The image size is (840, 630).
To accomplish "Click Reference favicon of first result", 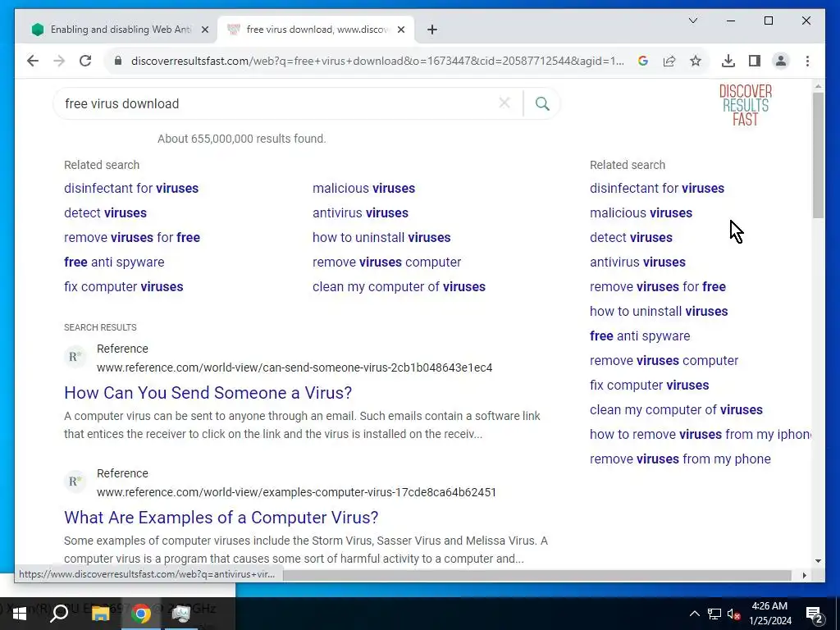I will pyautogui.click(x=75, y=356).
